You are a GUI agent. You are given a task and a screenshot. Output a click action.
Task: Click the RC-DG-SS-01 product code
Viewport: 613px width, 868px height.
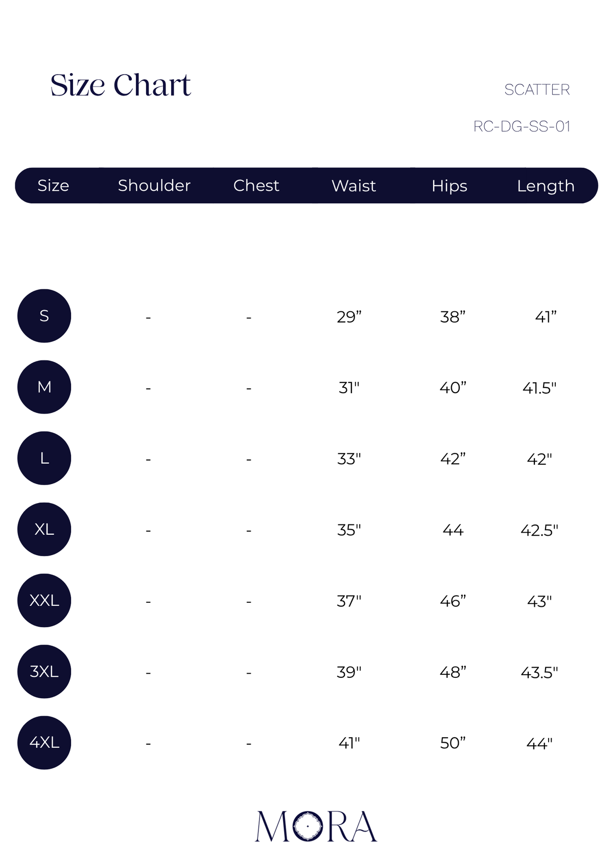click(x=522, y=126)
